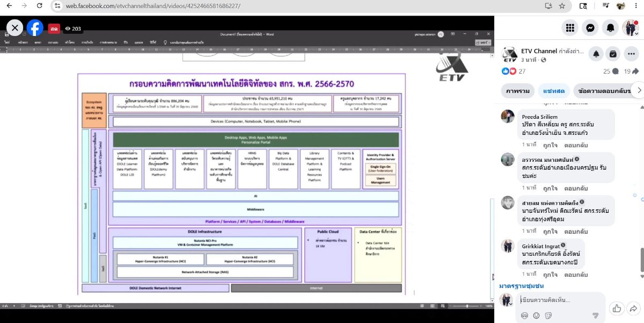644x323 pixels.
Task: Save the video with bookmark icon
Action: [613, 54]
